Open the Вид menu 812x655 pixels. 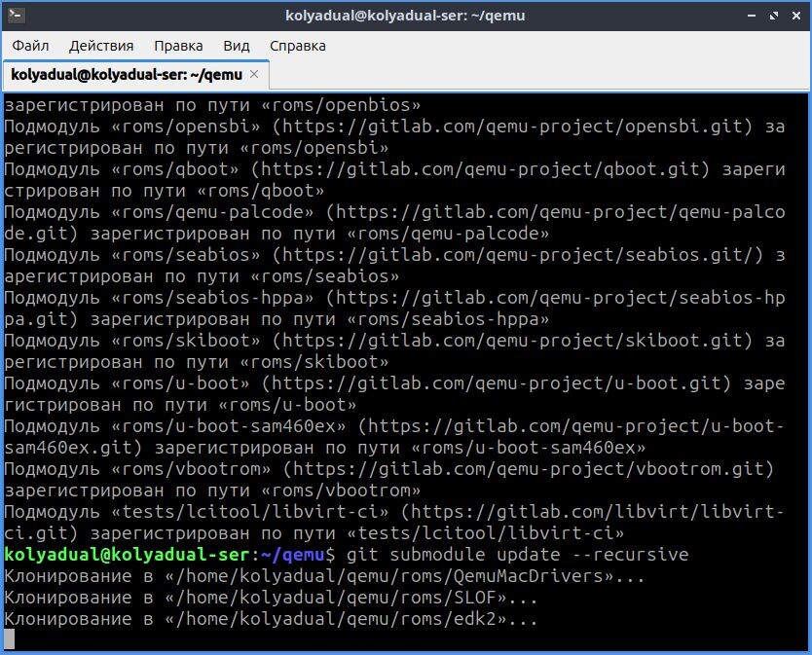coord(237,46)
